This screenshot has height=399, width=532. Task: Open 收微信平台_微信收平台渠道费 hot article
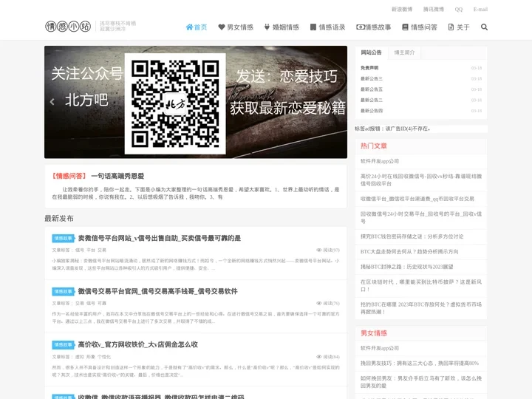pos(417,199)
